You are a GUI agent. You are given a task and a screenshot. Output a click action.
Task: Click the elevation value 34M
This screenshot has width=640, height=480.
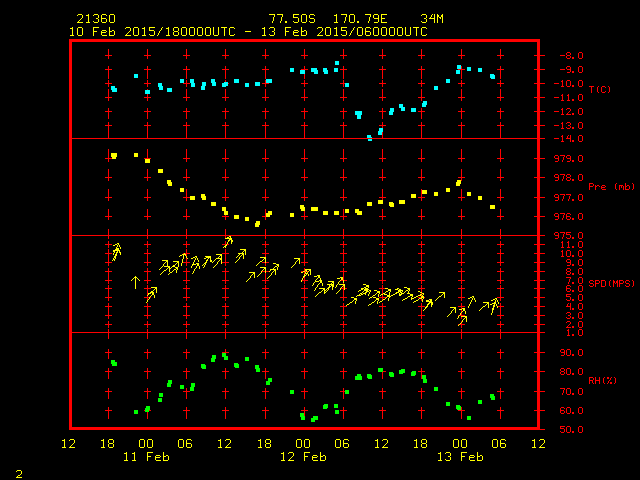point(433,19)
